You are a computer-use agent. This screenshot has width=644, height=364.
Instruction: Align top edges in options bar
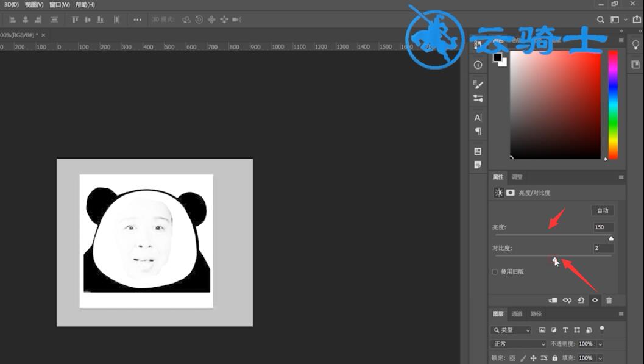click(x=75, y=20)
